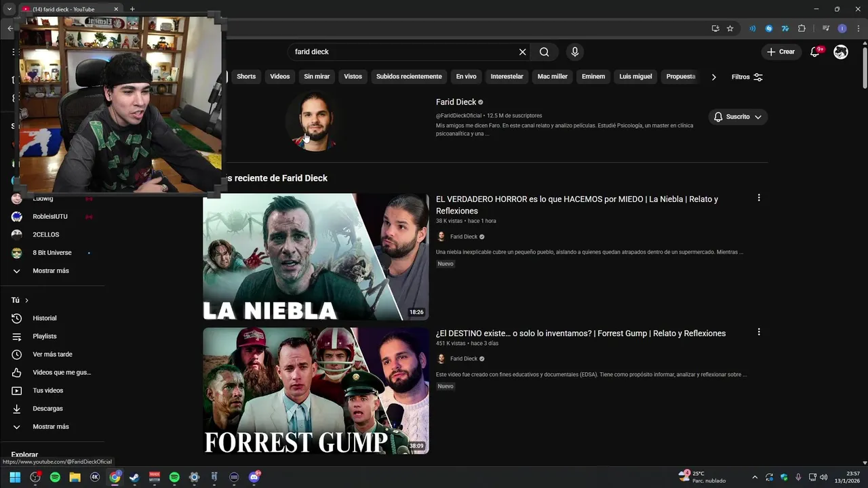Expand Mostrar más under the Tú section
Image resolution: width=868 pixels, height=488 pixels.
coord(52,426)
